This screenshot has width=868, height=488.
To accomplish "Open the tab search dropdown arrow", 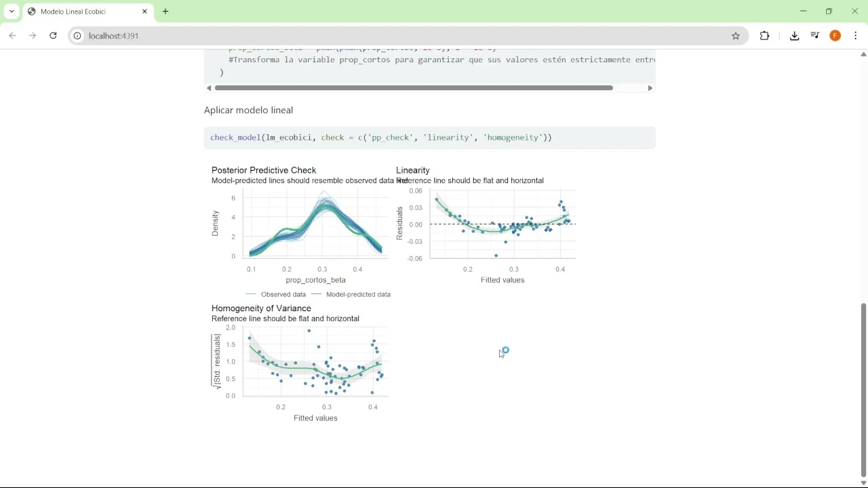I will (12, 12).
